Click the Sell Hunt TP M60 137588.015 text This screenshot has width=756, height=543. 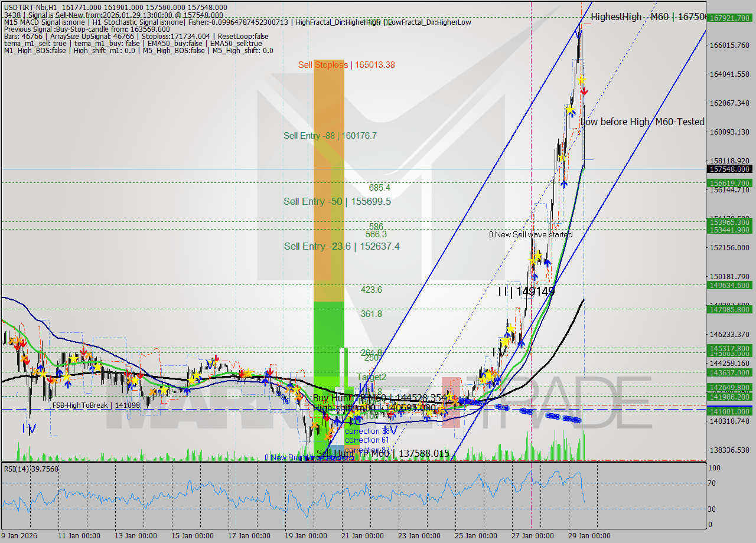pyautogui.click(x=383, y=454)
